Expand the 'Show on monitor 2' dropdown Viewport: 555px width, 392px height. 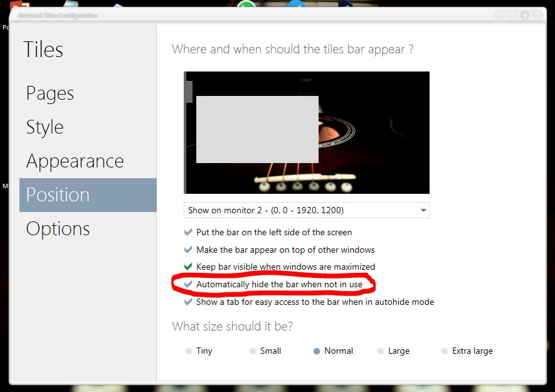[306, 210]
